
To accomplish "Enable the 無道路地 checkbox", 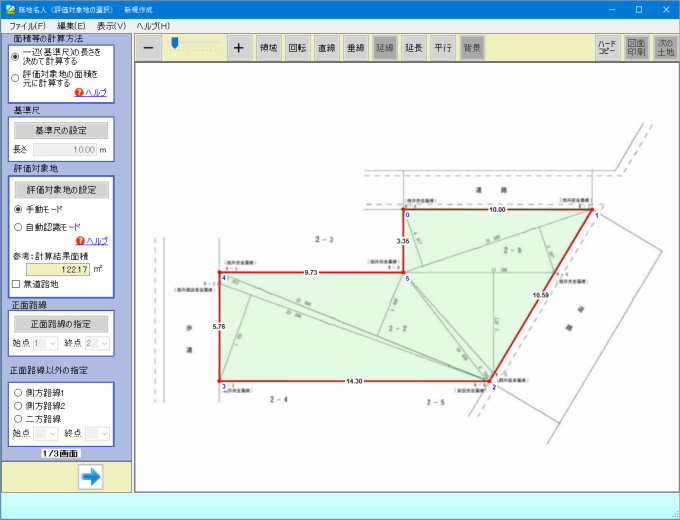I will 17,284.
